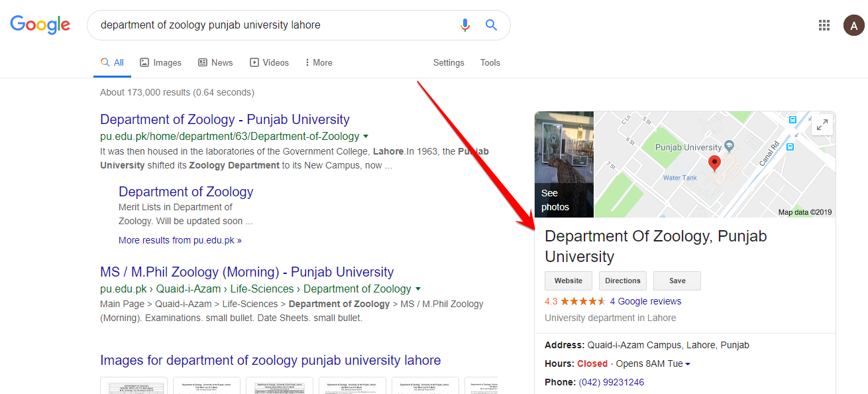Open the Google apps grid
The width and height of the screenshot is (868, 394).
(824, 25)
